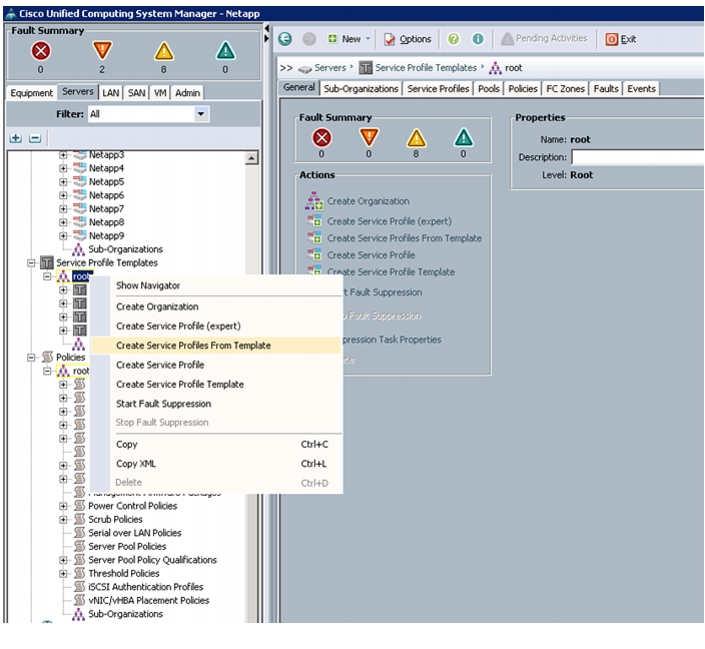Click the expand all plus button

click(x=16, y=138)
